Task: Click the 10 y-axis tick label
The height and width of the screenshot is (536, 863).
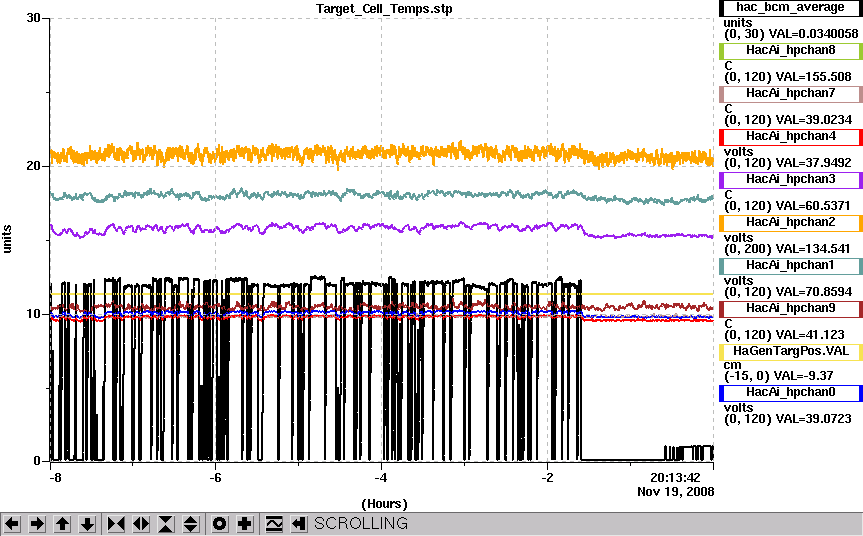Action: point(33,314)
